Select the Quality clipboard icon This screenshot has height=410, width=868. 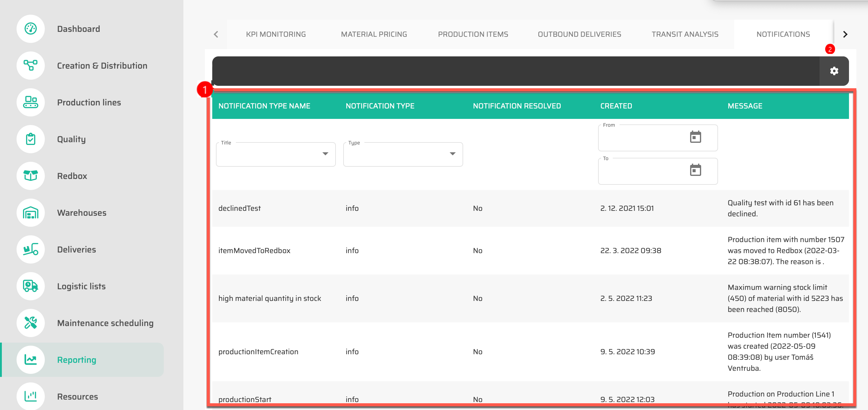point(31,139)
